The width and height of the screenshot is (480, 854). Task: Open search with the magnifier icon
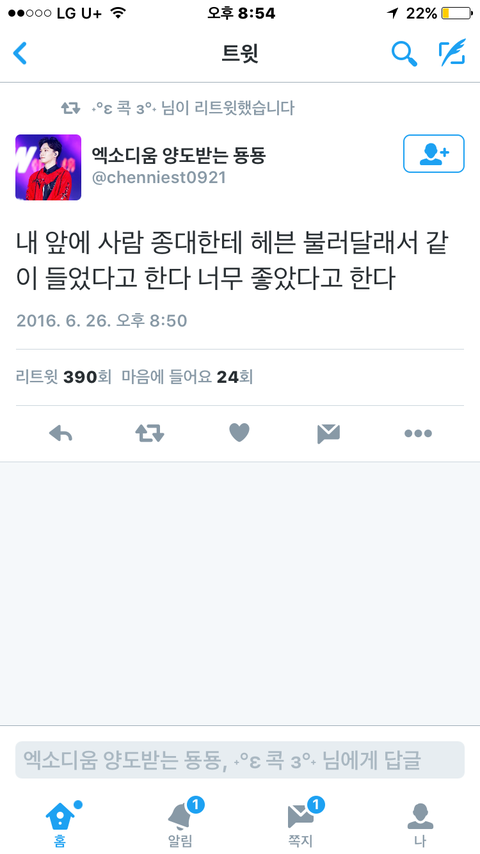(404, 53)
